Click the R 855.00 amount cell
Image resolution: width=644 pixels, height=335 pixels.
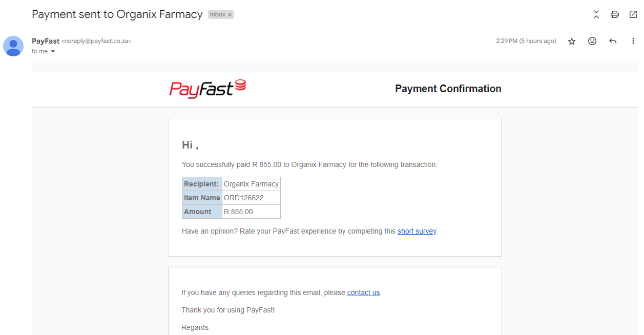(x=251, y=212)
